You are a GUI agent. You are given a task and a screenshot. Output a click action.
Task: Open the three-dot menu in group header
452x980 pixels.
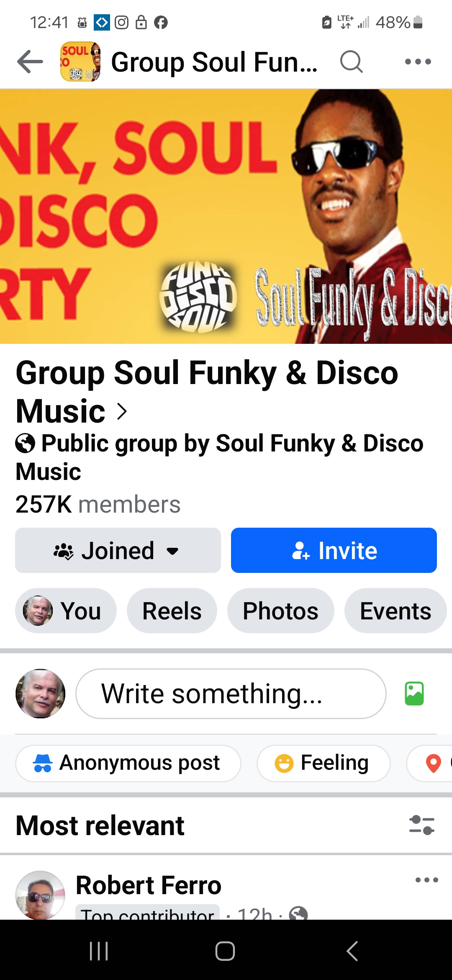pos(418,62)
